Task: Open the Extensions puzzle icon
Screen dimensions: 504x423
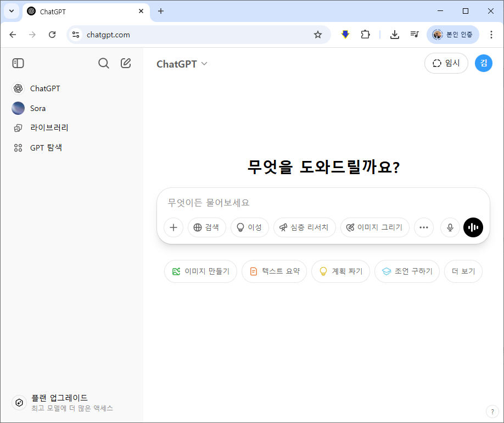Action: tap(365, 35)
